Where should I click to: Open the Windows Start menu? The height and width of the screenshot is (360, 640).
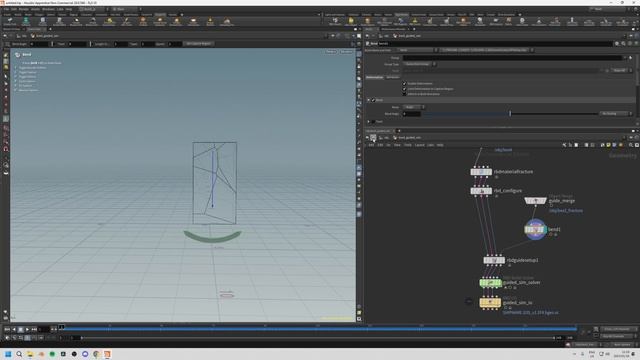coord(8,354)
